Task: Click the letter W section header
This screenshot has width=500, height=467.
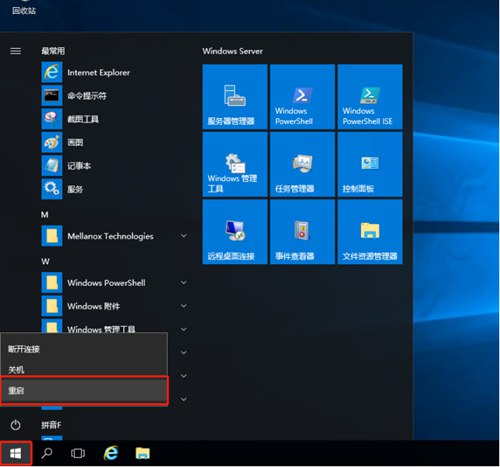Action: (x=45, y=261)
